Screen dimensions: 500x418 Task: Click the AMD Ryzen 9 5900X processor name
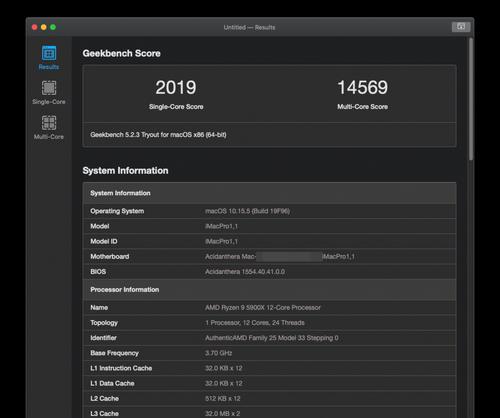(x=263, y=308)
